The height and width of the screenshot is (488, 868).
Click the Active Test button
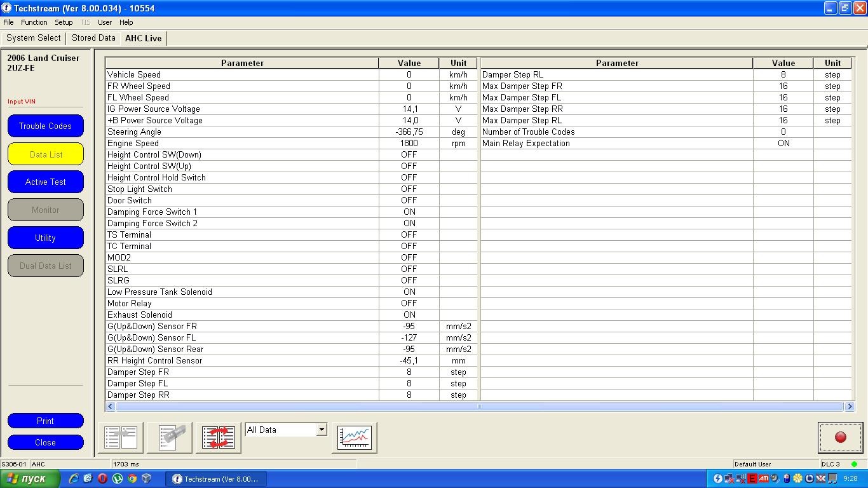click(x=45, y=182)
